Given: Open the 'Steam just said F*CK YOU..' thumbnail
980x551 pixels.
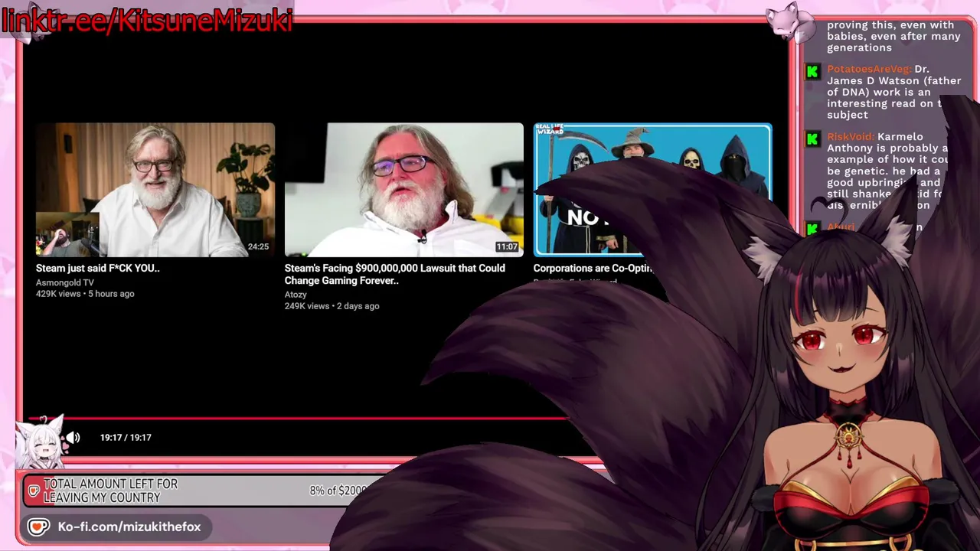Looking at the screenshot, I should [x=155, y=190].
